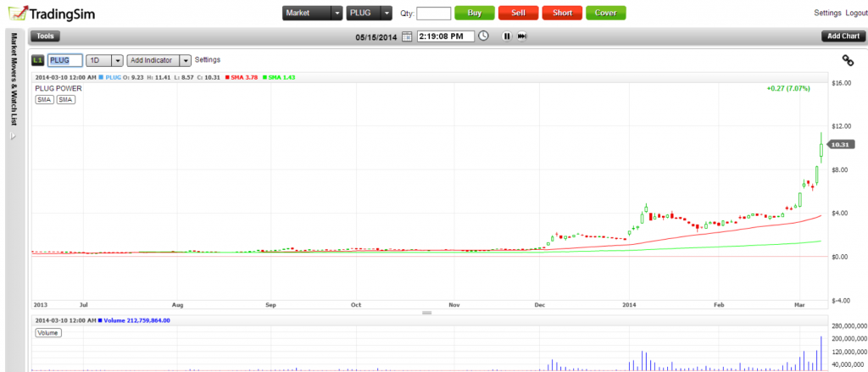Click the chart panel divider handle

427,313
